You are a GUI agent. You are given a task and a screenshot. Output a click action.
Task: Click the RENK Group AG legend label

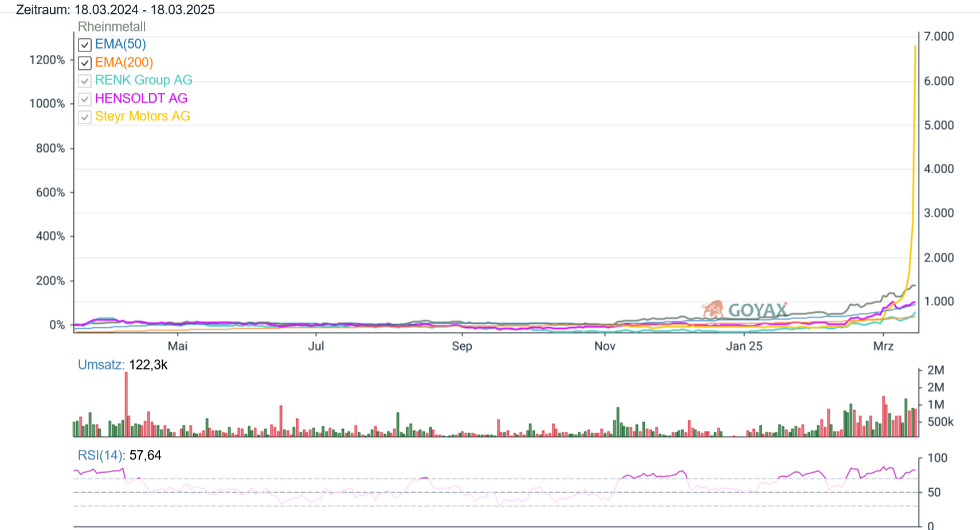[143, 80]
